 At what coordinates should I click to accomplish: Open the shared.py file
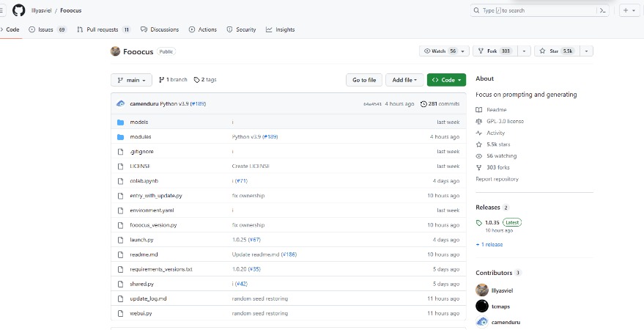[x=141, y=284]
